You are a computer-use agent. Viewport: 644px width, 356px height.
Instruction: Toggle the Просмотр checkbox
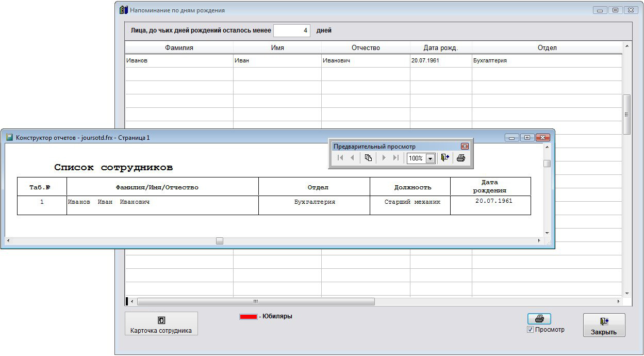(531, 330)
